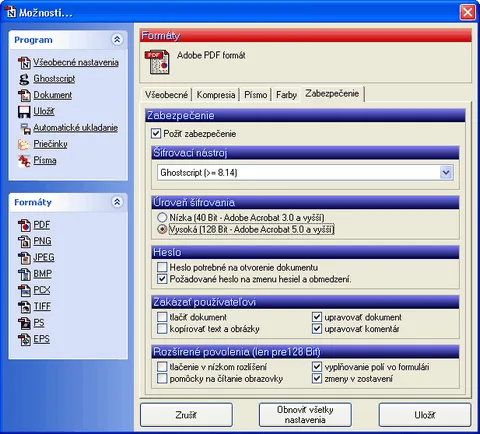The width and height of the screenshot is (480, 434).
Task: Open the Priečinky link
Action: (x=50, y=144)
